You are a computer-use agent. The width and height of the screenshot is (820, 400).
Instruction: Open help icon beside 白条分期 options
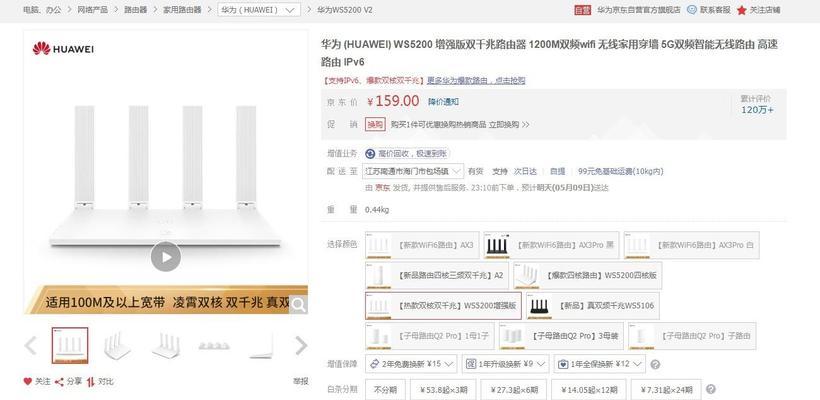pos(710,389)
